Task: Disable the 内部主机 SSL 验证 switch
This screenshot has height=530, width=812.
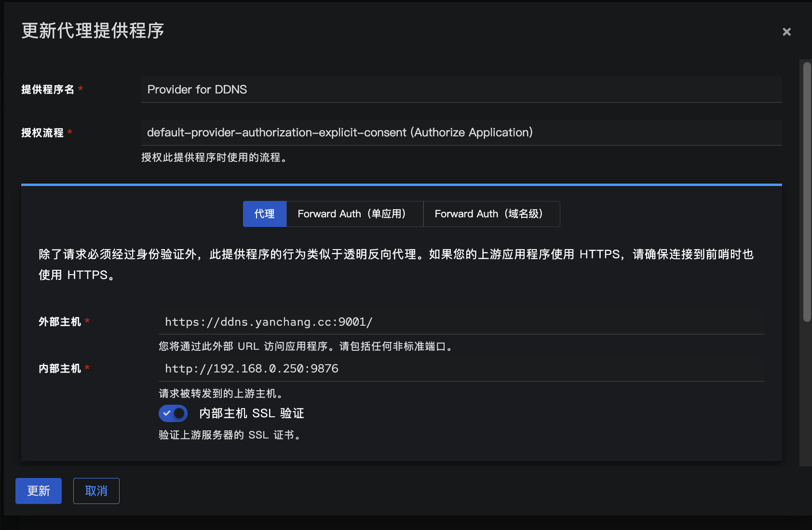Action: 173,413
